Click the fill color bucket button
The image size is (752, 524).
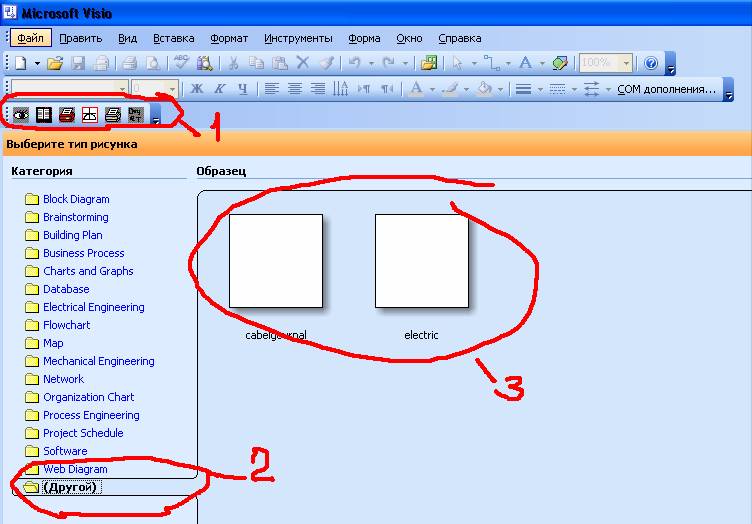[484, 89]
